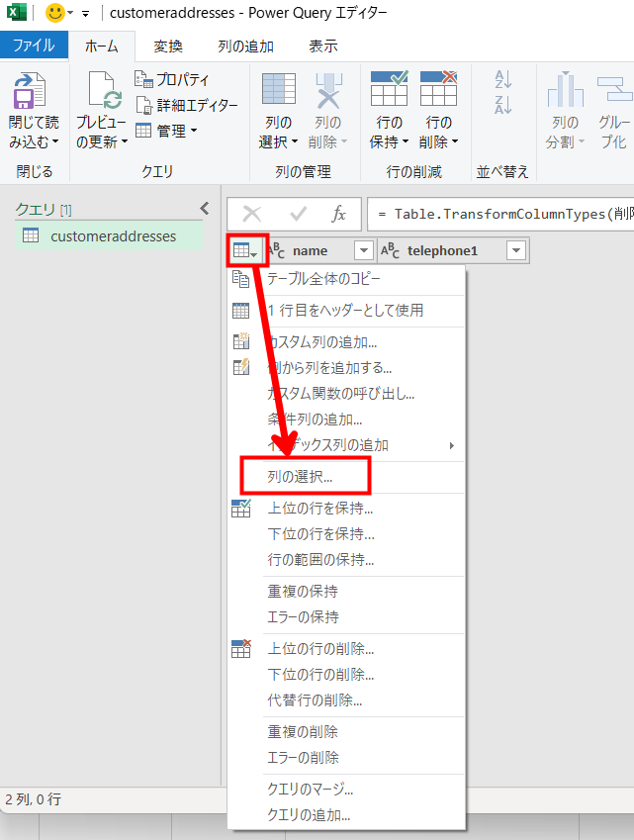Open the quick access toolbar customize arrow
634x840 pixels.
85,14
